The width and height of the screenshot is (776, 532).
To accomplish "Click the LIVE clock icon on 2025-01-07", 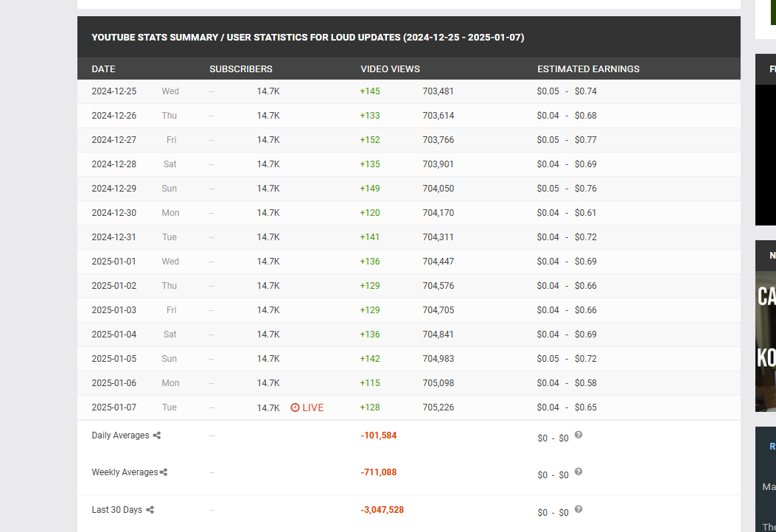I will click(295, 407).
